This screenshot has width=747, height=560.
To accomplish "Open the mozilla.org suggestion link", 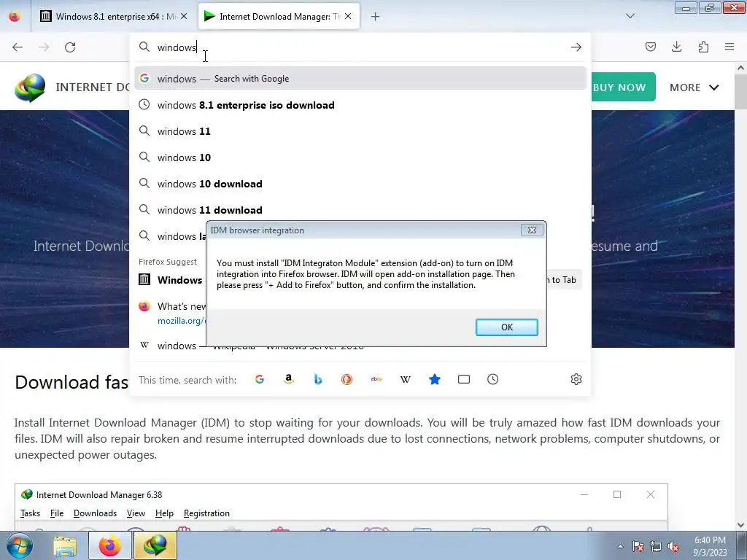I will coord(181,321).
